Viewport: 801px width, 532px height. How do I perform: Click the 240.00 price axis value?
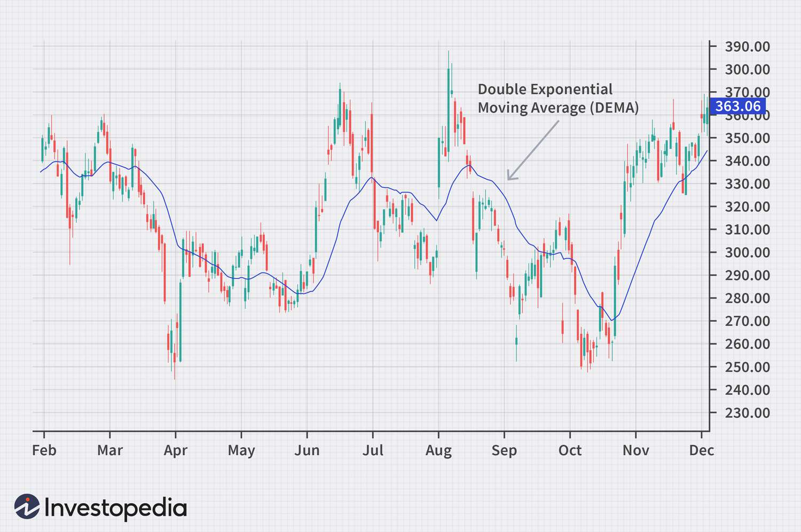pyautogui.click(x=747, y=390)
